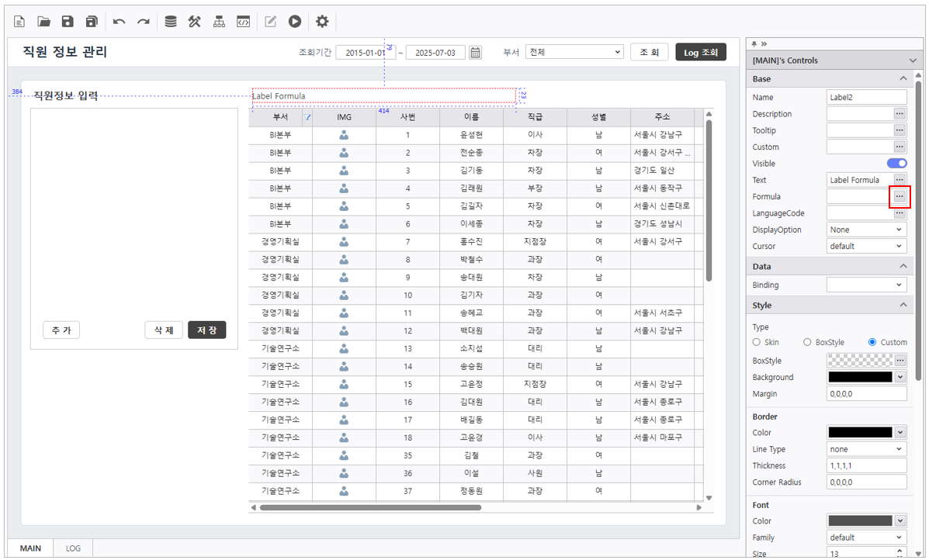Image resolution: width=929 pixels, height=560 pixels.
Task: Click the Redo arrow in toolbar
Action: click(x=144, y=22)
